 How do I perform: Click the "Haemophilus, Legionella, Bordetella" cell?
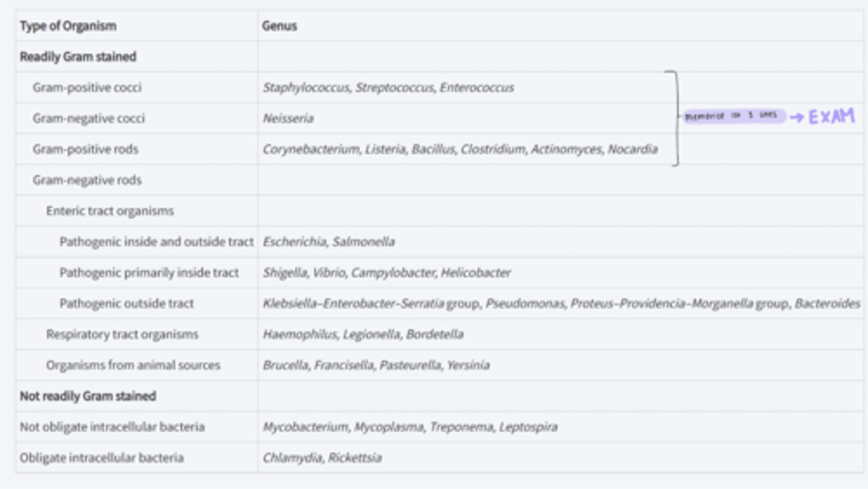click(363, 334)
